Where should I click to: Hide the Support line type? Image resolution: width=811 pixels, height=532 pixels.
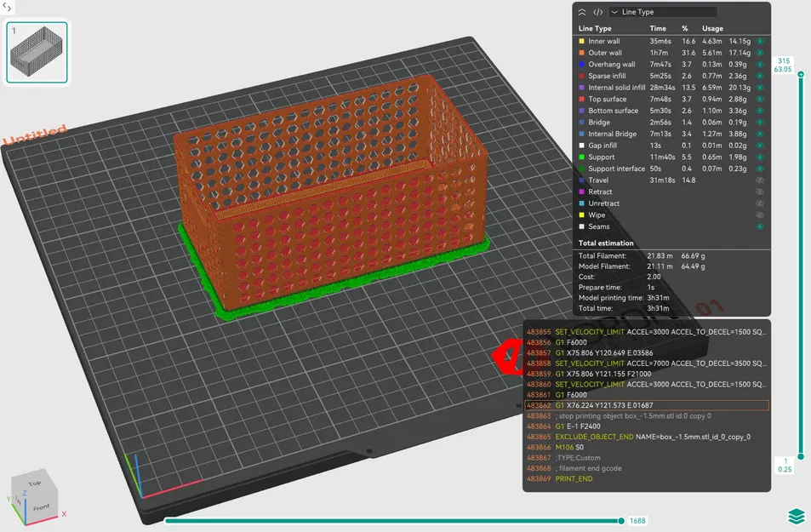[762, 157]
